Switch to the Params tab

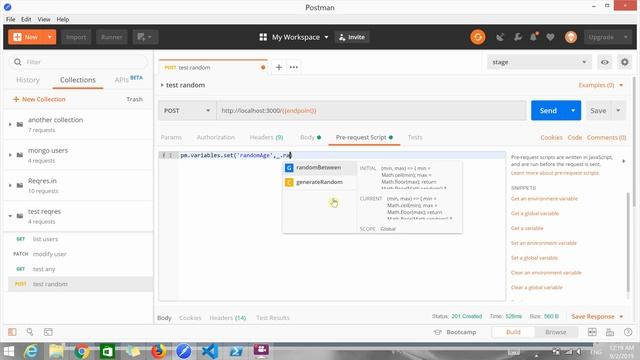tap(171, 138)
